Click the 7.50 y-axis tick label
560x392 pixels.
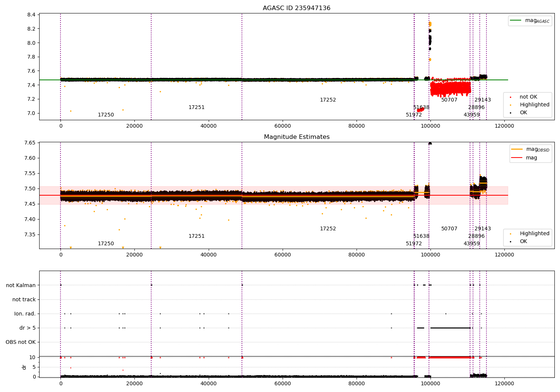point(30,189)
